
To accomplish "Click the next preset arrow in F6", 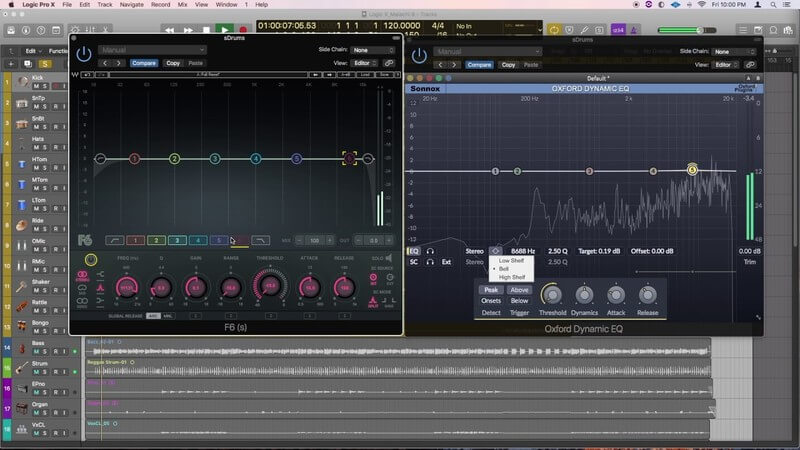I will click(x=118, y=63).
